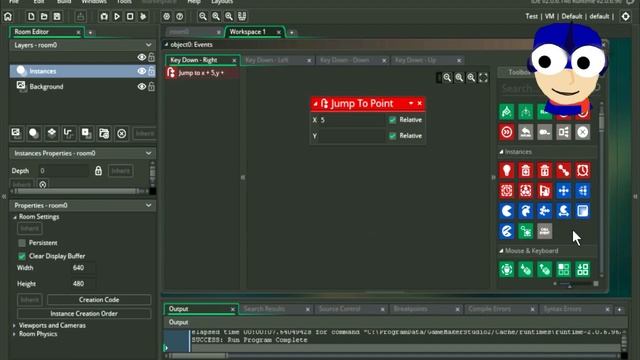Pick the Set Alarm clock action icon
The width and height of the screenshot is (640, 360).
(582, 170)
